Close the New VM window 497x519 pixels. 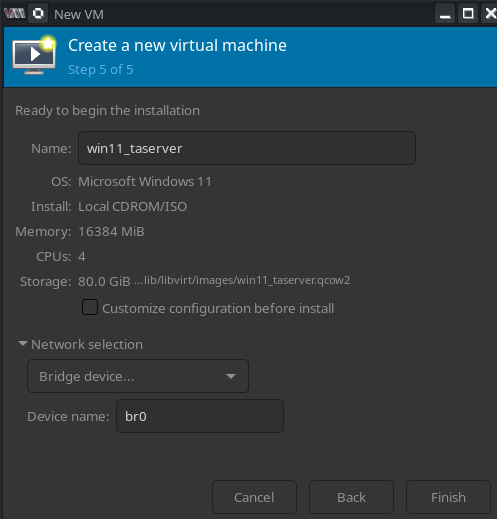pos(490,14)
